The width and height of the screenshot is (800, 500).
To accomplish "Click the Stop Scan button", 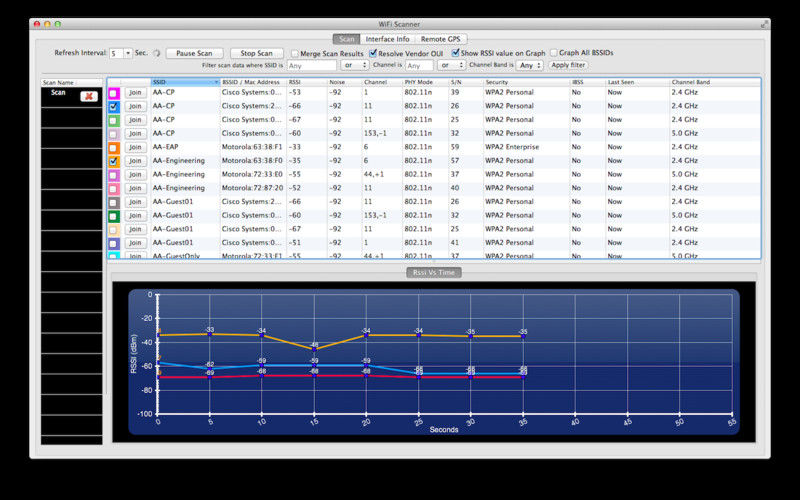I will [x=257, y=53].
